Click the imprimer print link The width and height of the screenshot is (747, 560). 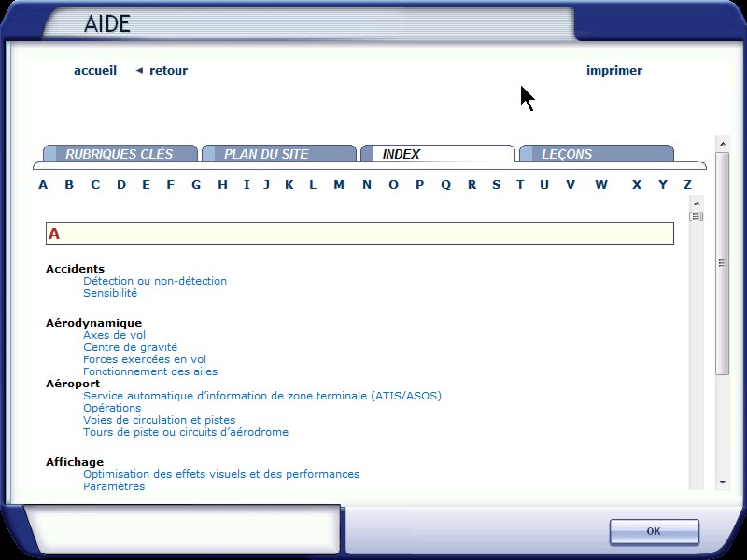pos(614,71)
